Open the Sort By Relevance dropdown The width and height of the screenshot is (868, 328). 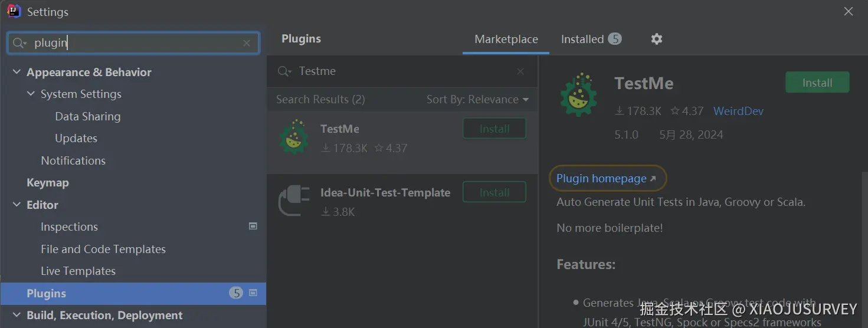coord(477,100)
